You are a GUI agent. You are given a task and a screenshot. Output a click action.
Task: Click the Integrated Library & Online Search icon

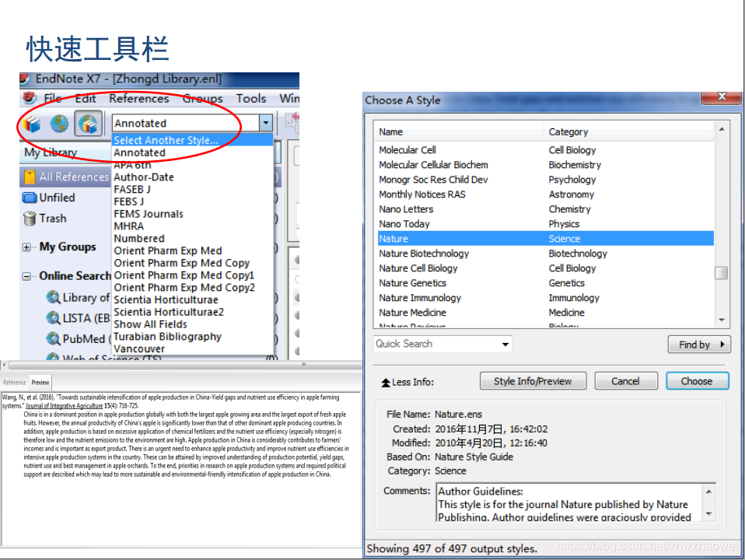coord(88,124)
